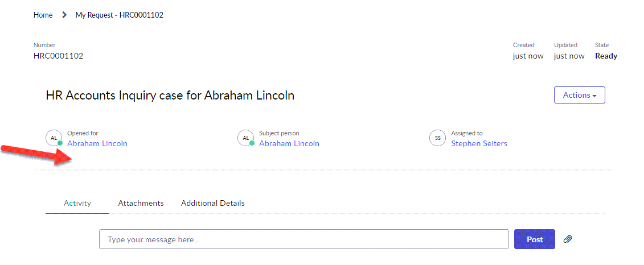Click My Request - HRC0001102 breadcrumb

pyautogui.click(x=119, y=15)
